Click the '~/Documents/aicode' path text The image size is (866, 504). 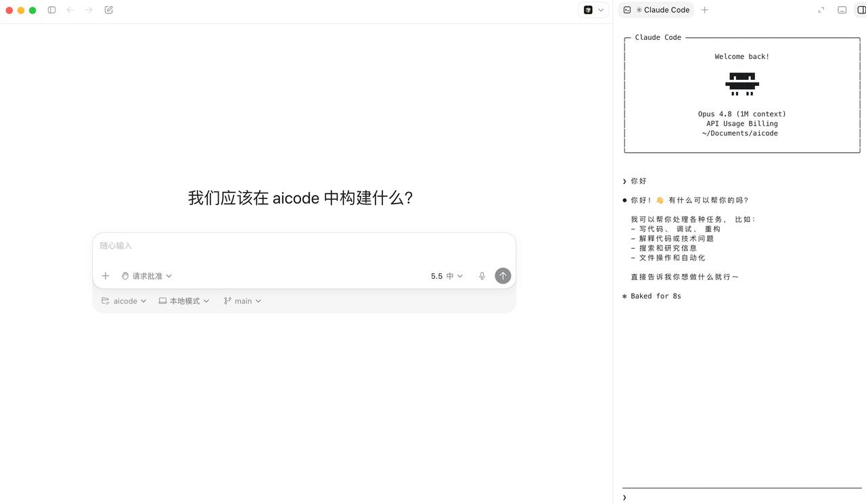(740, 133)
